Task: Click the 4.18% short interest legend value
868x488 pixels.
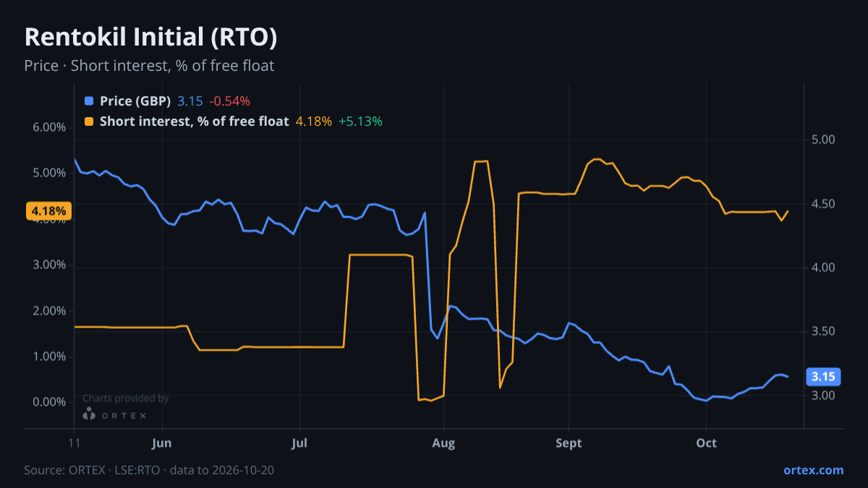Action: pos(314,121)
